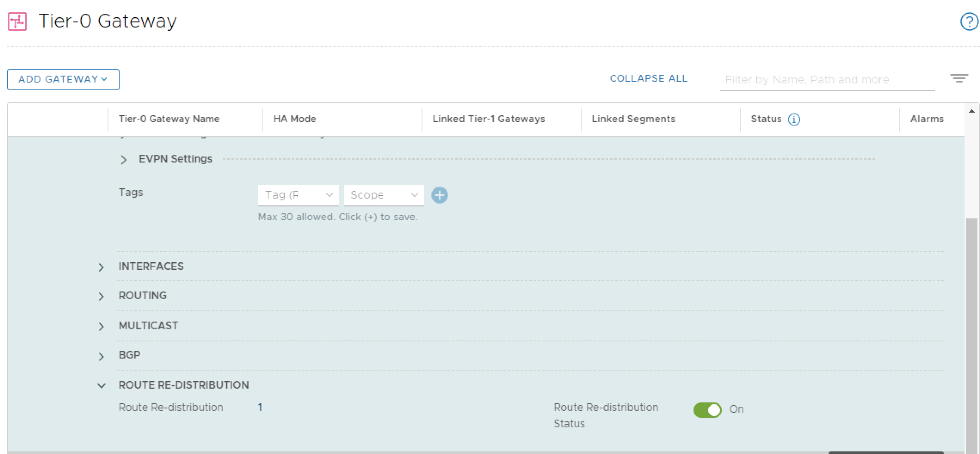Screen dimensions: 980x454
Task: Click the filter by name input field
Action: pyautogui.click(x=827, y=80)
